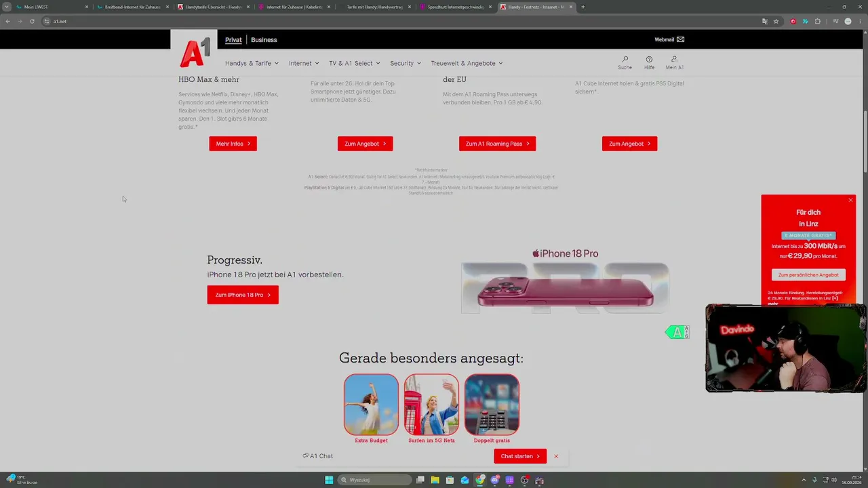The width and height of the screenshot is (868, 488).
Task: Reload the page in browser
Action: point(32,21)
